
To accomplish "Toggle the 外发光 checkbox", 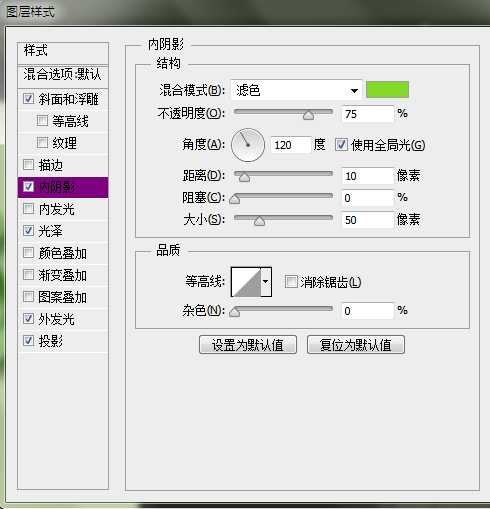I will [28, 318].
